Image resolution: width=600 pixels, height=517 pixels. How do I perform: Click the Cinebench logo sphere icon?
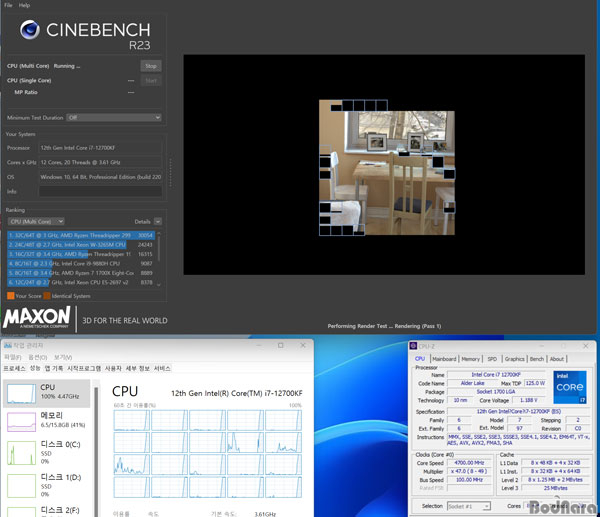coord(30,29)
